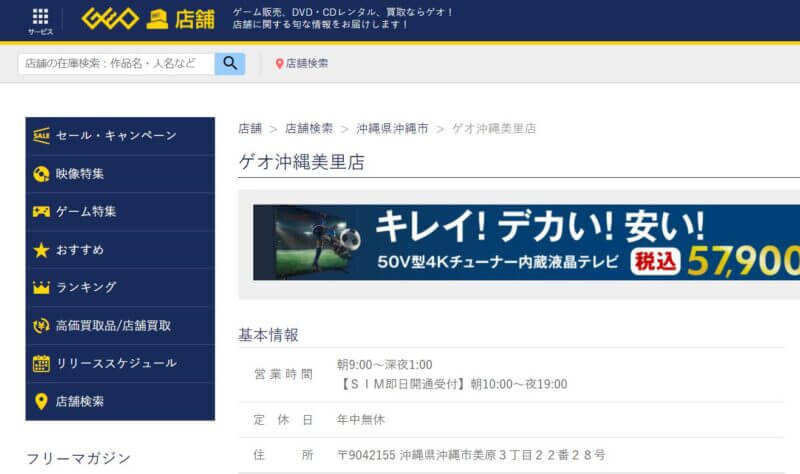
Task: Click the フリーマガジン heading
Action: pyautogui.click(x=79, y=458)
